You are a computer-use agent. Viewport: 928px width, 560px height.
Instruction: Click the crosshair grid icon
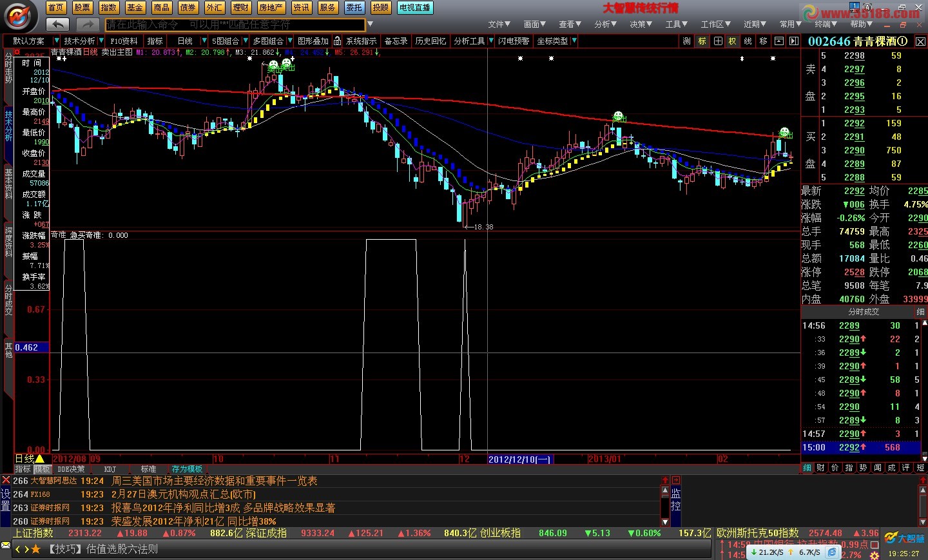[717, 41]
